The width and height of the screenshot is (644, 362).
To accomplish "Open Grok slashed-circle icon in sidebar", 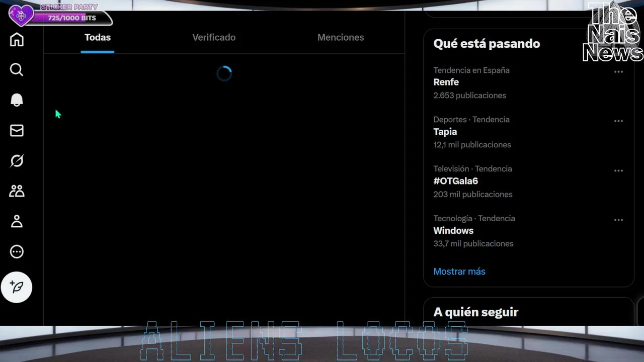I will point(17,161).
